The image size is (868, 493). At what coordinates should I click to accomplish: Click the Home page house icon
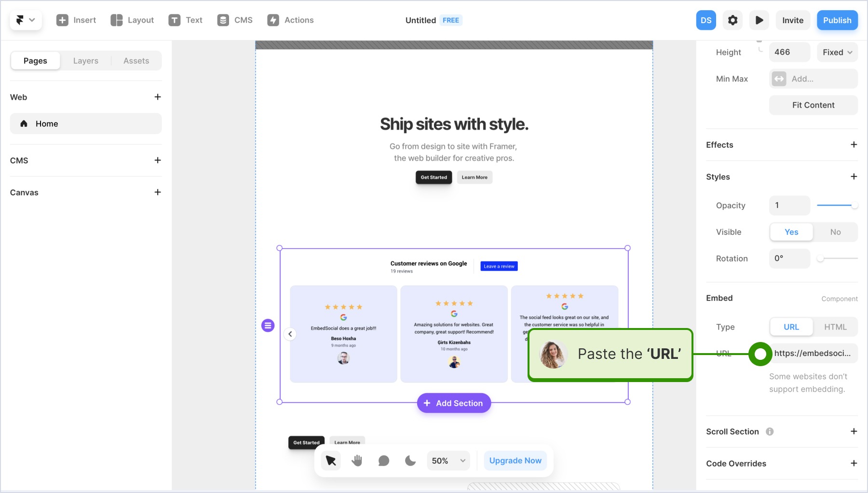pos(24,123)
